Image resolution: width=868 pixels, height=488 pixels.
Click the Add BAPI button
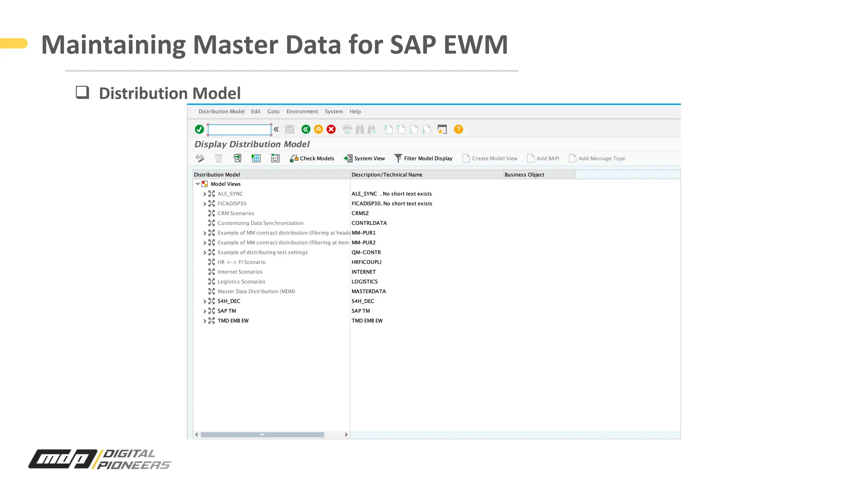click(x=543, y=158)
